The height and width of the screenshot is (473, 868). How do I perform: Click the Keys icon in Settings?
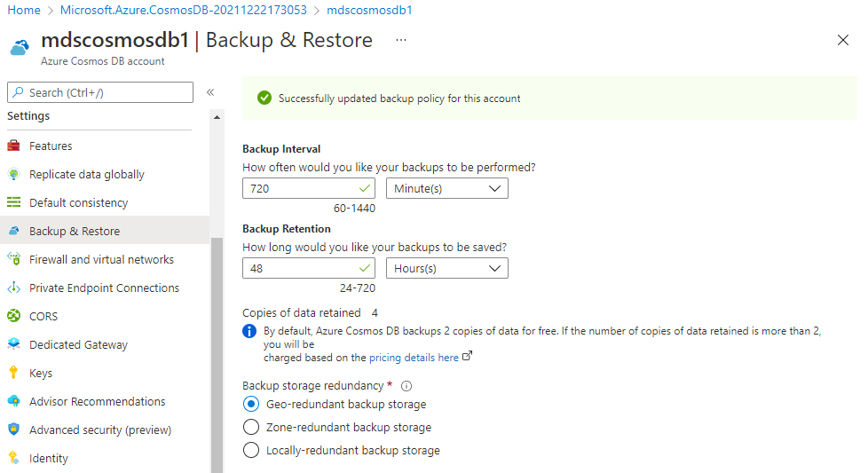(x=14, y=373)
